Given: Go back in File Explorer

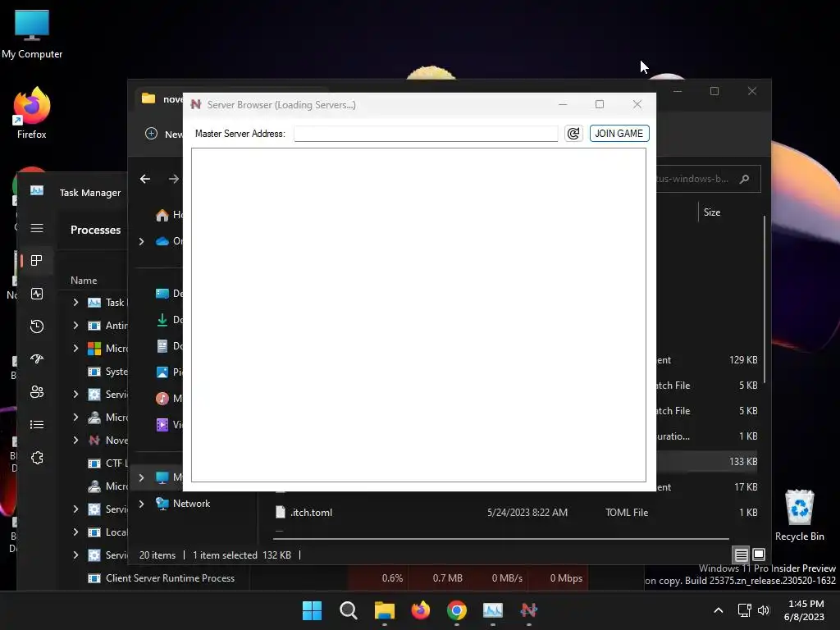Looking at the screenshot, I should pyautogui.click(x=145, y=179).
